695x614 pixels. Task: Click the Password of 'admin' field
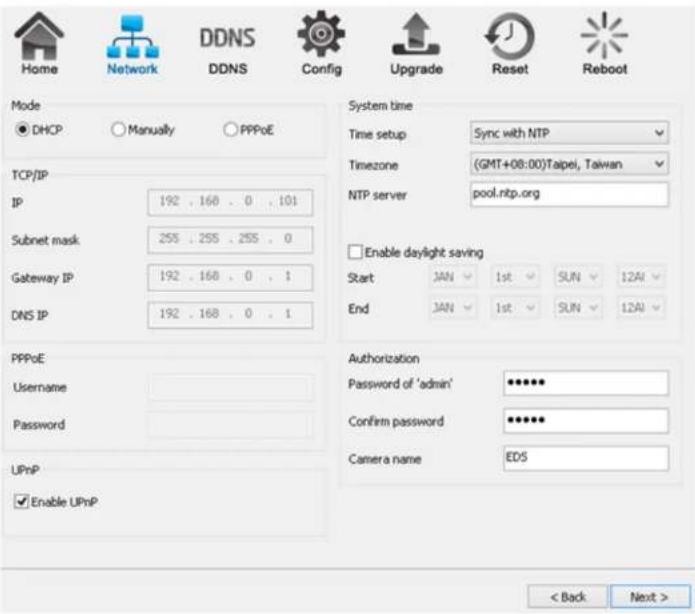pos(586,383)
